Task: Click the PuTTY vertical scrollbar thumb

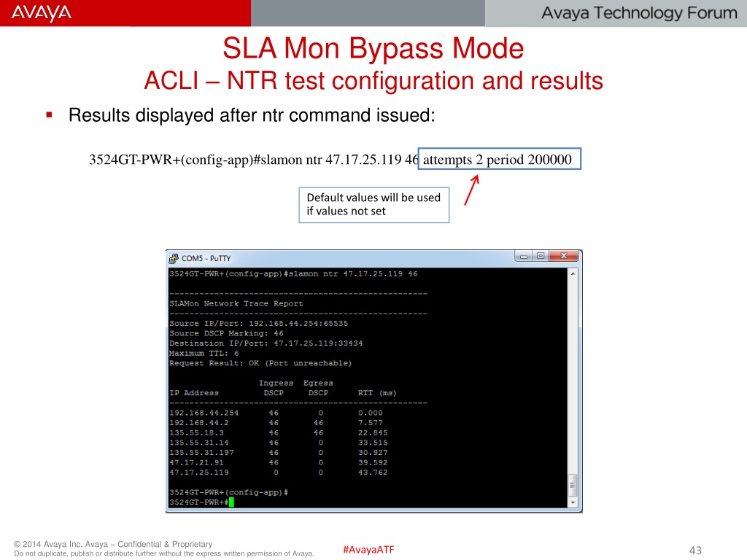Action: 573,485
